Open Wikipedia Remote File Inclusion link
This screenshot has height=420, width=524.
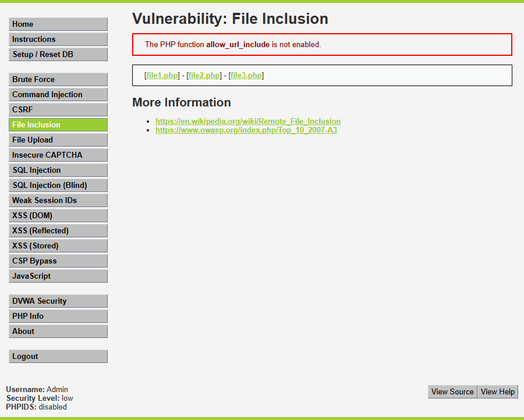click(x=247, y=122)
